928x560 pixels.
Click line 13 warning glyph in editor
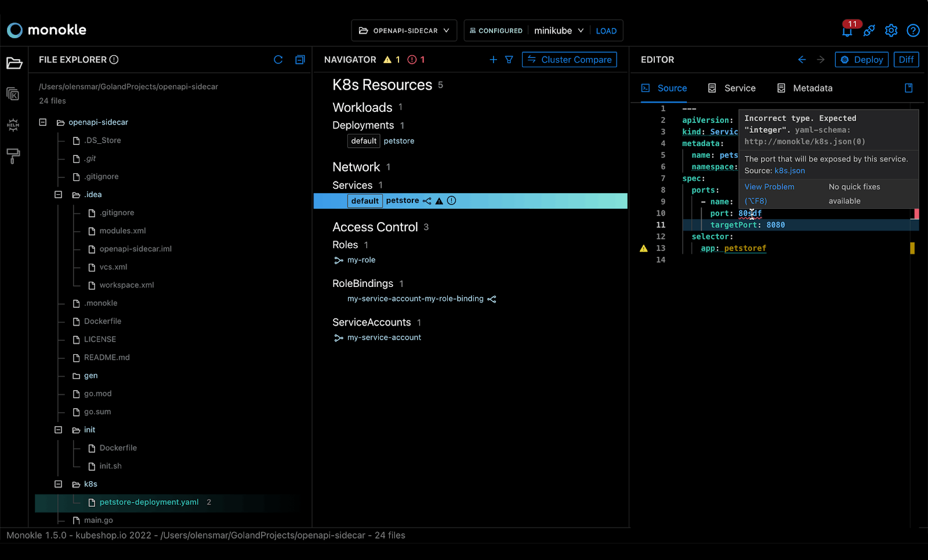tap(644, 248)
